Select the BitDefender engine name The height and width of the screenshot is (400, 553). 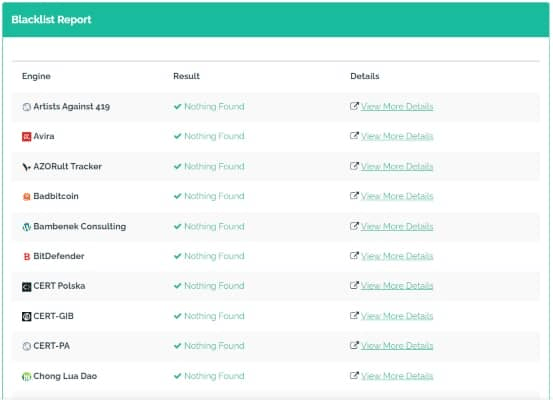click(59, 256)
